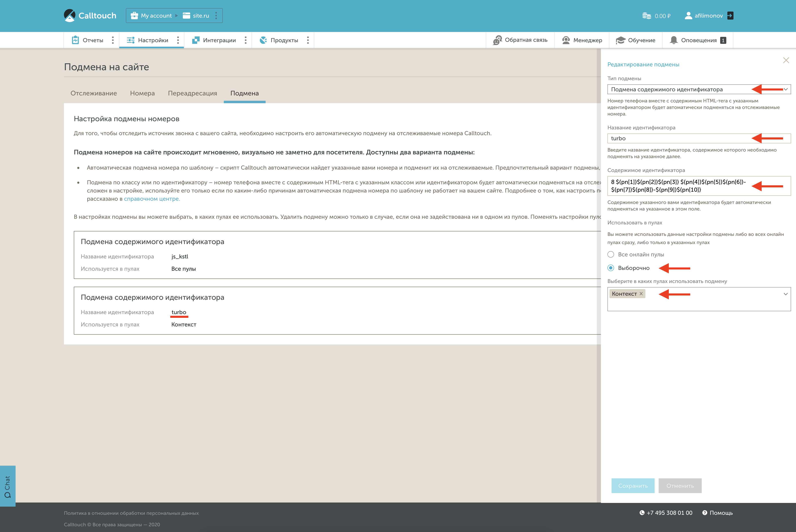Click the Обратная связь feedback icon

pos(498,40)
